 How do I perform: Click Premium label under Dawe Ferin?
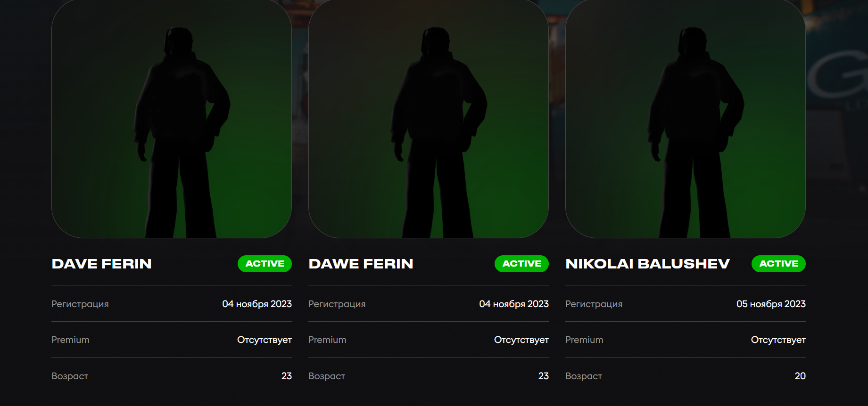327,340
